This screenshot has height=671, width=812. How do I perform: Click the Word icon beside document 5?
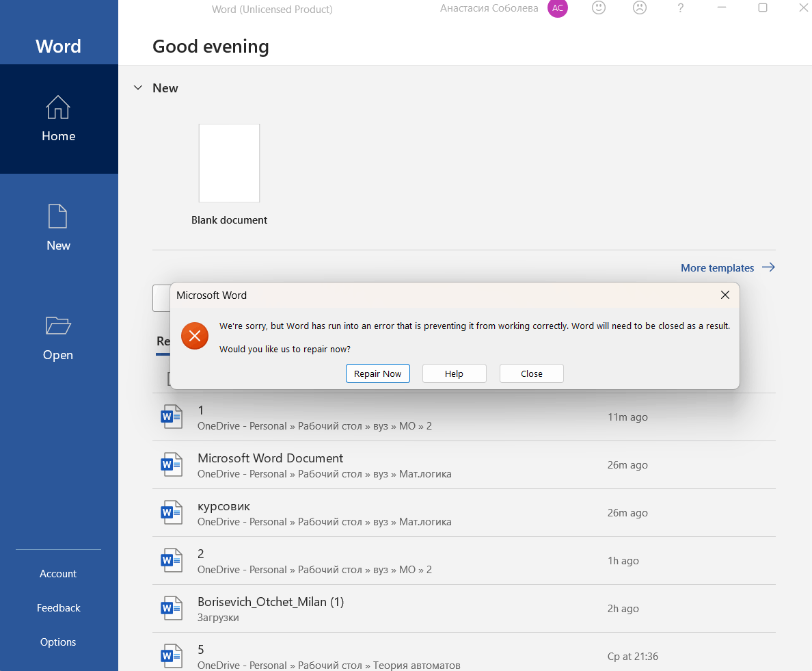click(172, 655)
